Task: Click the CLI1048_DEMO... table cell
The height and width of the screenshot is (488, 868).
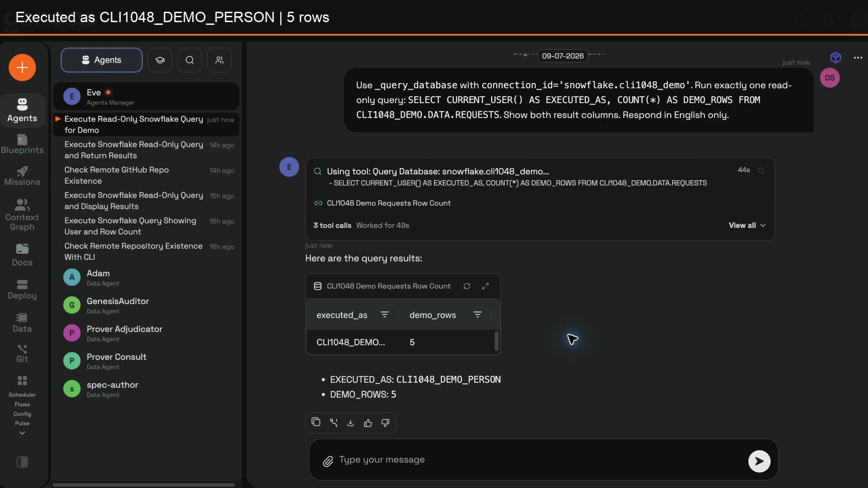Action: coord(351,343)
